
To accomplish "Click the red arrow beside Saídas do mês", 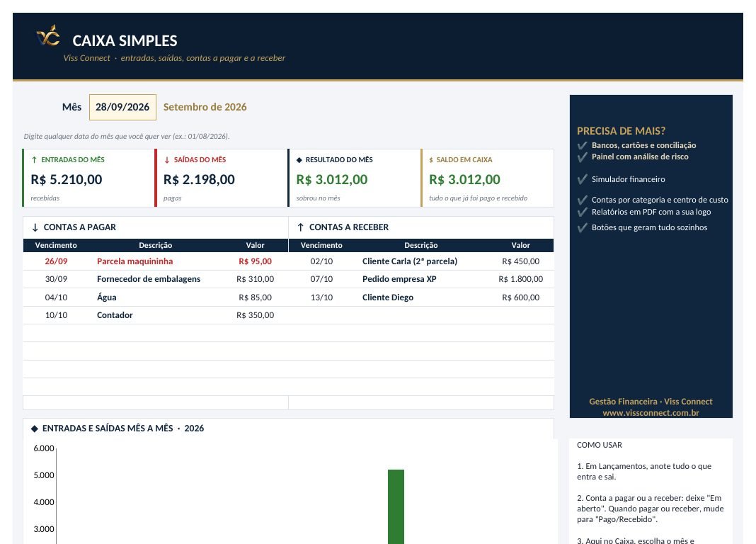I will pyautogui.click(x=167, y=159).
